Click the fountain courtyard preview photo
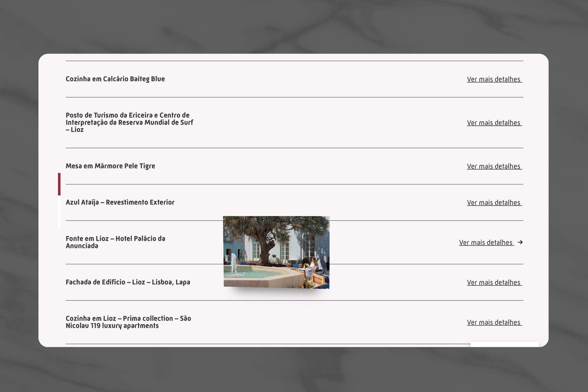The height and width of the screenshot is (392, 588). [276, 252]
